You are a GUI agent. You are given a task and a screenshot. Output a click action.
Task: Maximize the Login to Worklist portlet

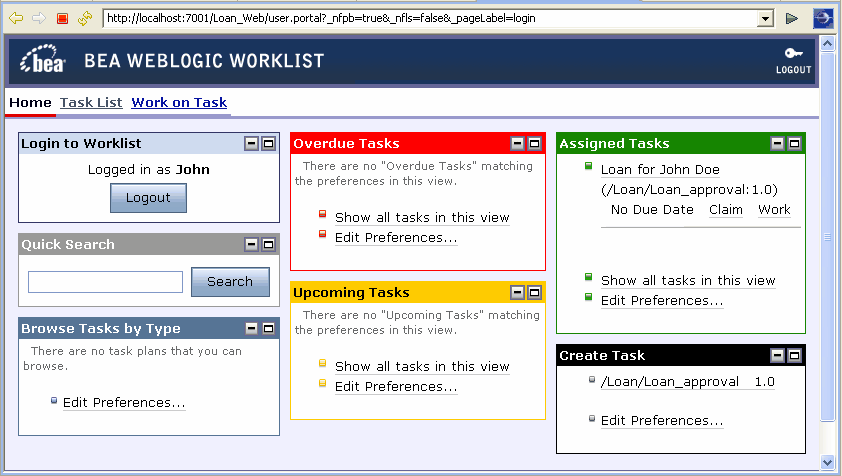[x=268, y=143]
